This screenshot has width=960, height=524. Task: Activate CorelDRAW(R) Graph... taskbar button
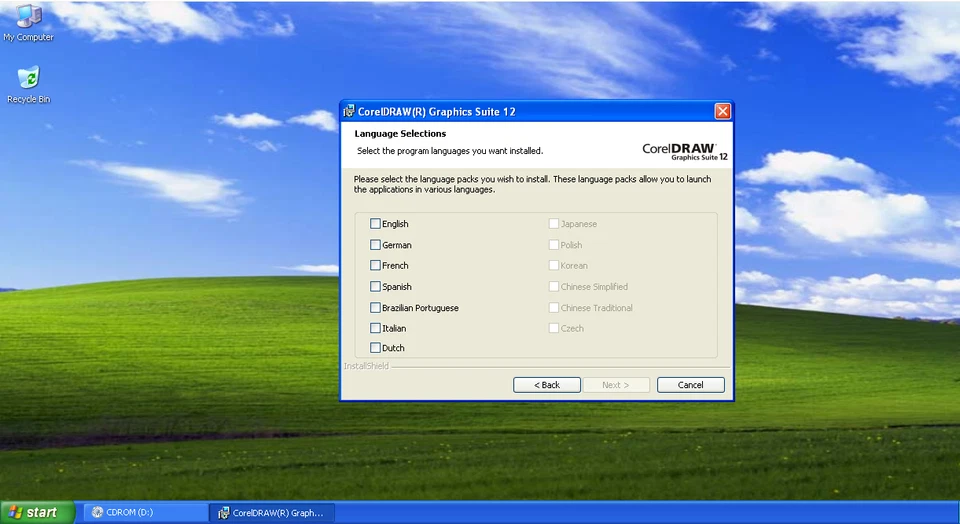pyautogui.click(x=272, y=512)
